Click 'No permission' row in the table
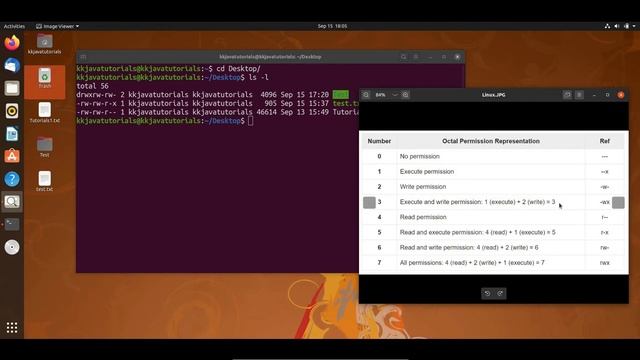640x360 pixels. (x=420, y=156)
